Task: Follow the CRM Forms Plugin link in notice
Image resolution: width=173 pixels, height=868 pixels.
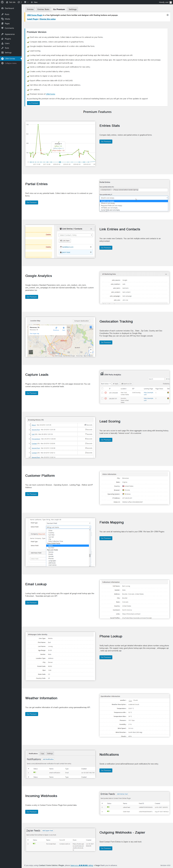Action: tap(35, 15)
